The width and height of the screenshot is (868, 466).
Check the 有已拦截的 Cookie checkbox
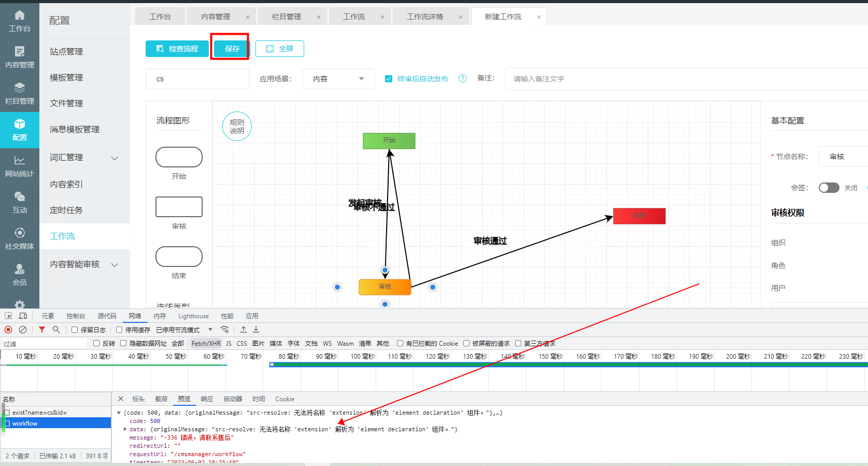pyautogui.click(x=400, y=343)
